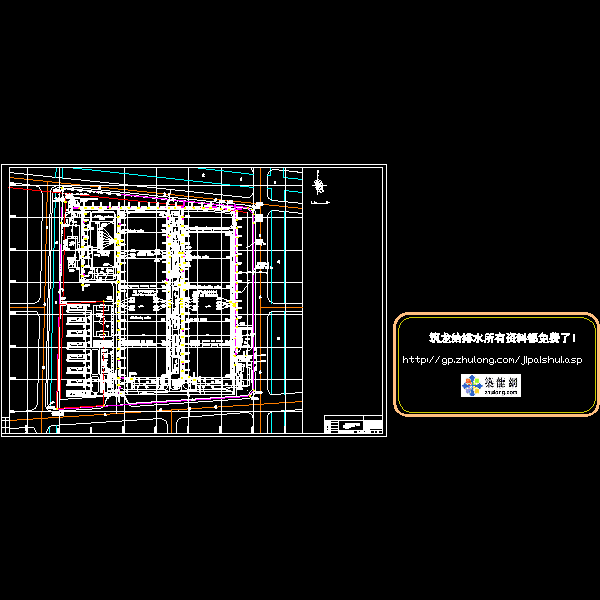Click the white Chinese headline in the banner
Screen dimensions: 600x600
pyautogui.click(x=496, y=338)
